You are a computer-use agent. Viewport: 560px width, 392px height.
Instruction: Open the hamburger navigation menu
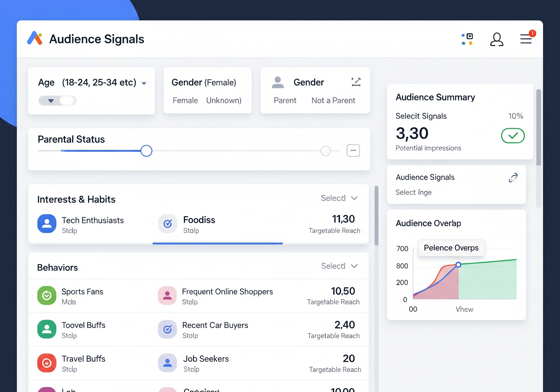[526, 39]
